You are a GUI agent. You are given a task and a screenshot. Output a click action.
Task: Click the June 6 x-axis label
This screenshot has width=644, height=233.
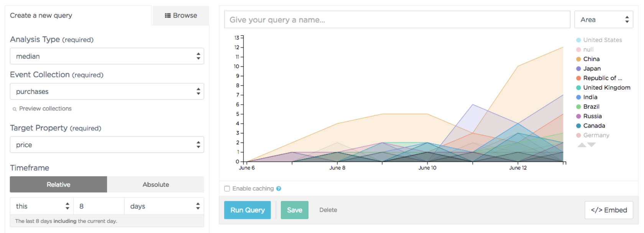(247, 168)
